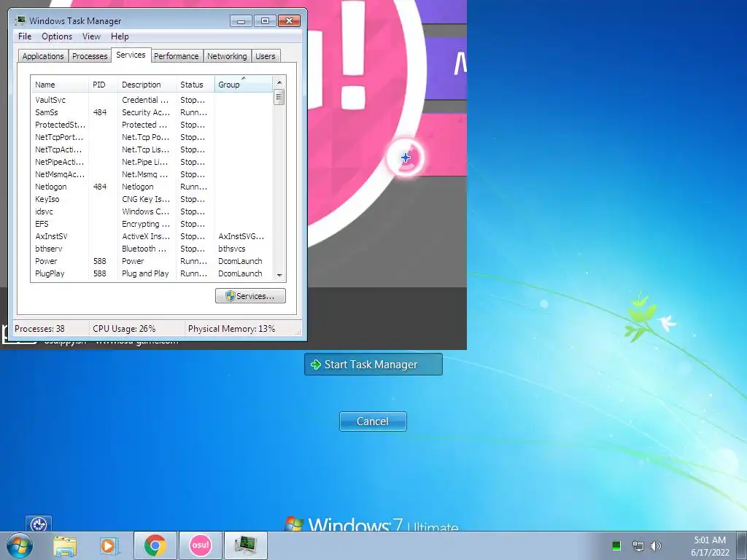747x560 pixels.
Task: Open the Help menu
Action: (x=120, y=36)
